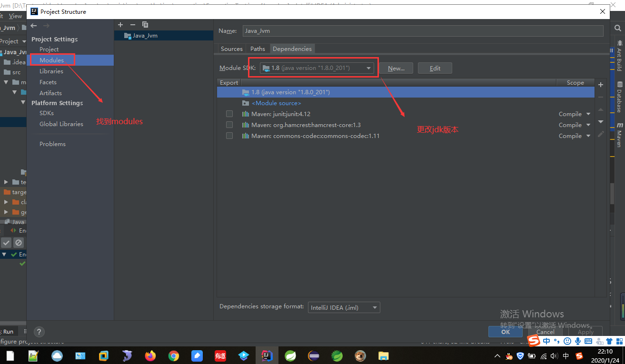Move dependency down with the arrow icon

tap(601, 122)
